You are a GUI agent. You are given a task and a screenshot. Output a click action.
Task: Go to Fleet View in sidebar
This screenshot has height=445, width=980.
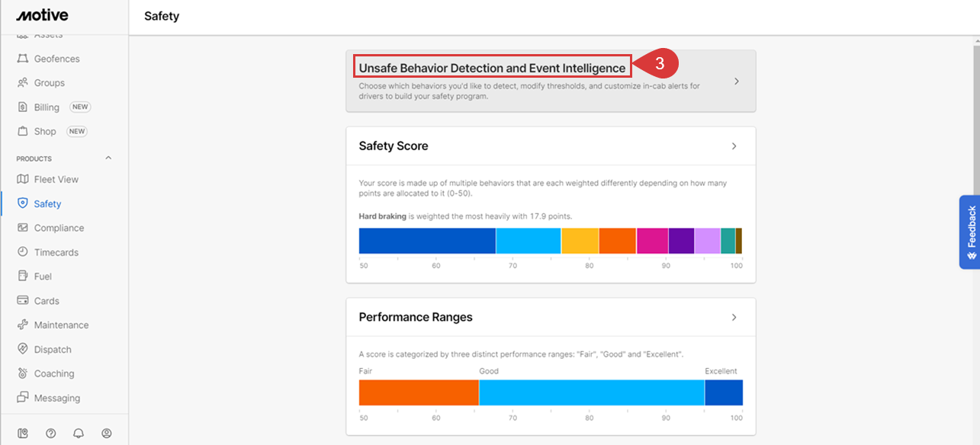(56, 180)
